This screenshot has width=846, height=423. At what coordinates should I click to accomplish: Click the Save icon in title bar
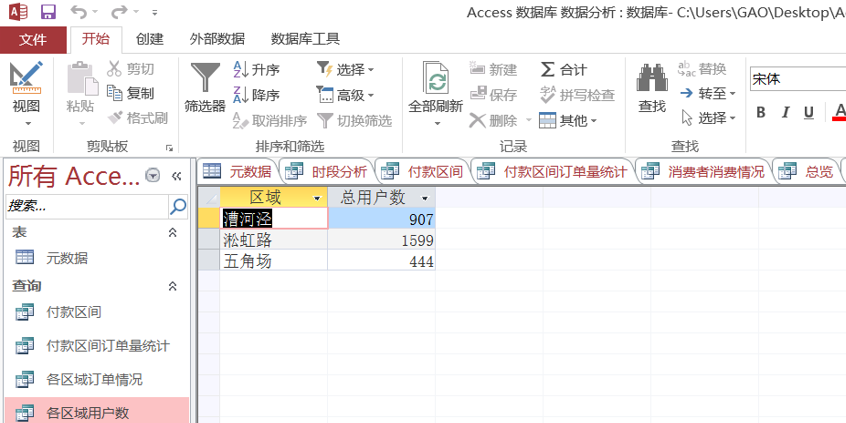[x=47, y=12]
